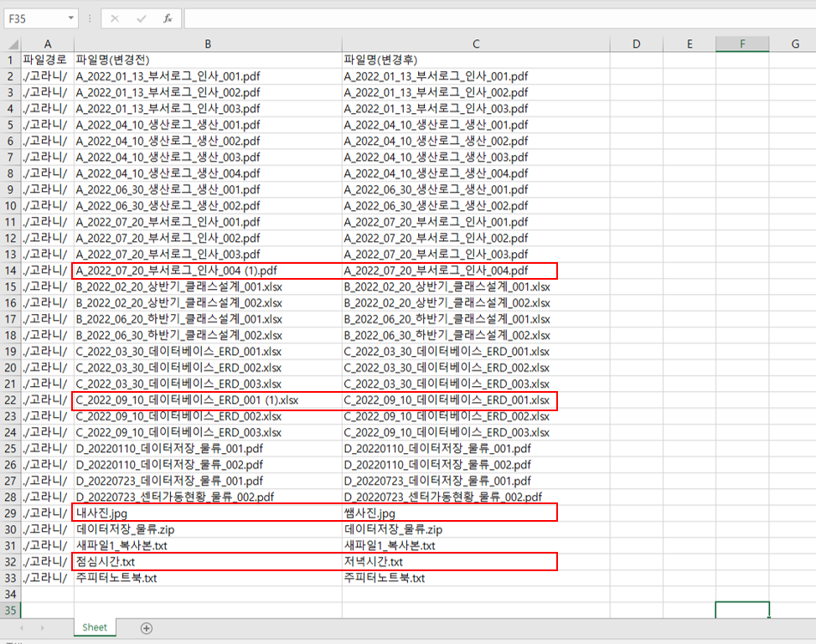Open the Insert Function fx icon
816x644 pixels.
pos(168,18)
